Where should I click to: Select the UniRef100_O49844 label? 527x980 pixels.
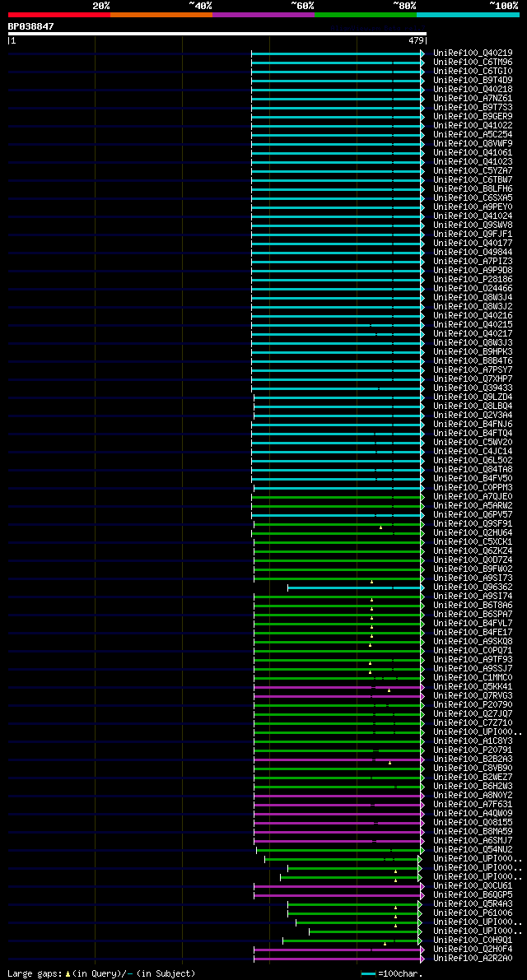(473, 253)
